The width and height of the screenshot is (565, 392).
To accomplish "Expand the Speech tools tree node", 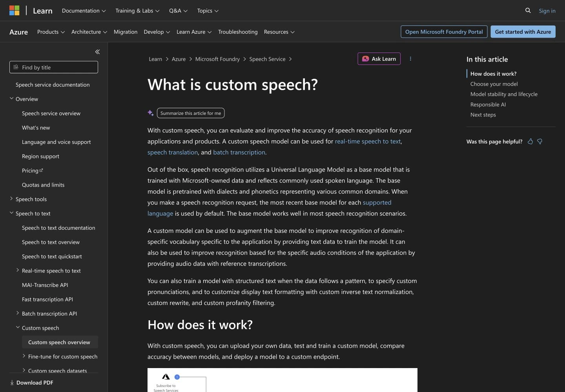I will [11, 199].
